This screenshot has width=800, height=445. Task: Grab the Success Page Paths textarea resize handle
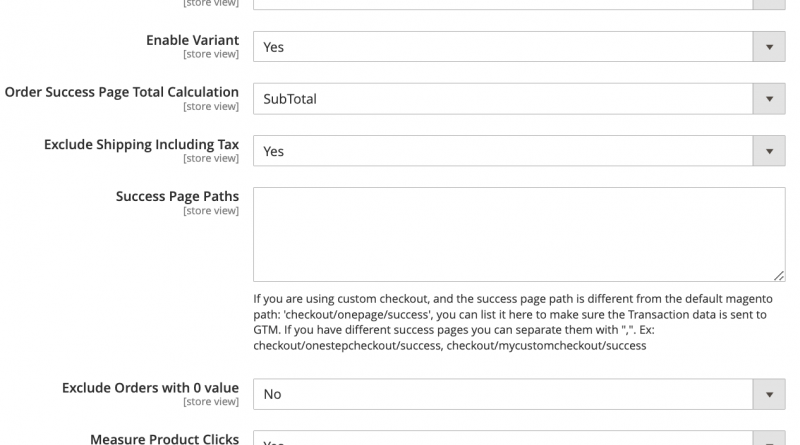[778, 275]
